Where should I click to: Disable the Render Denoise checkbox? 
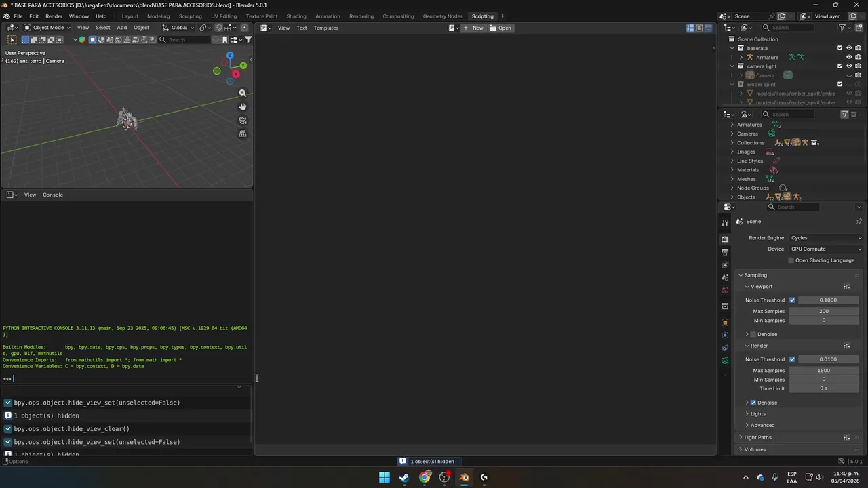753,403
